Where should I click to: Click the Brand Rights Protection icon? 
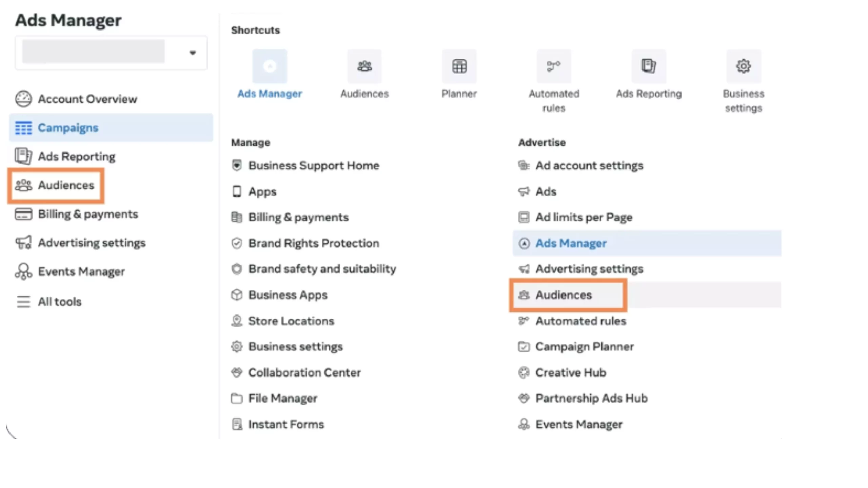[x=237, y=243]
